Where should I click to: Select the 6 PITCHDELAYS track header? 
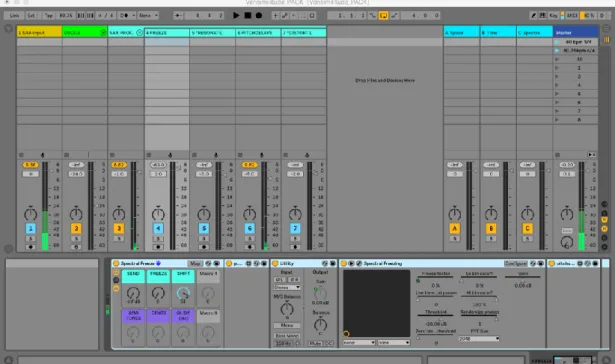[258, 32]
